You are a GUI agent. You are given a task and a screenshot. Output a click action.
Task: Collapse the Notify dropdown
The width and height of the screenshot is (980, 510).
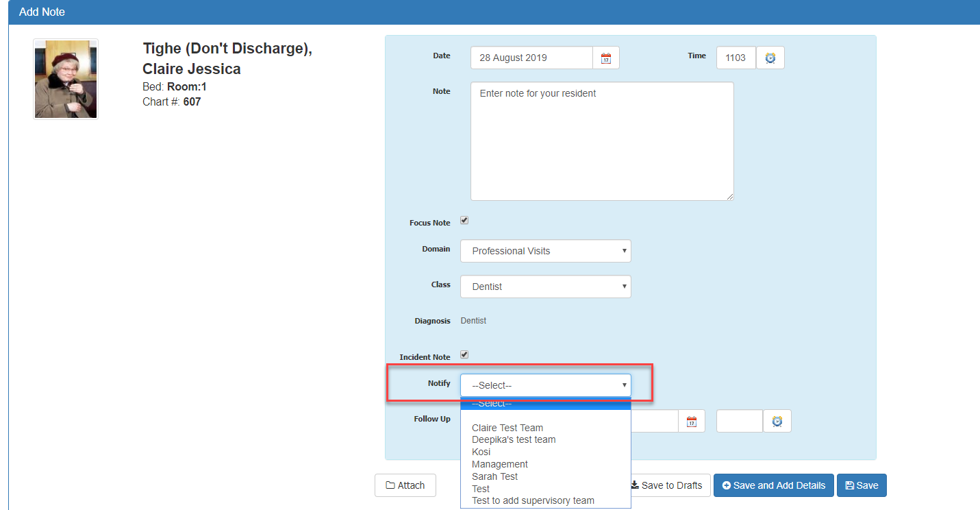point(545,385)
